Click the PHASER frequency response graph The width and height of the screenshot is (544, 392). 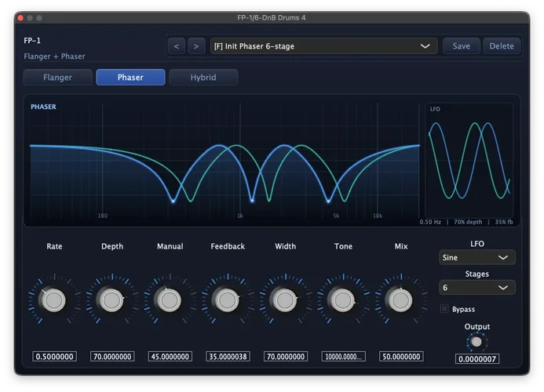pos(225,160)
